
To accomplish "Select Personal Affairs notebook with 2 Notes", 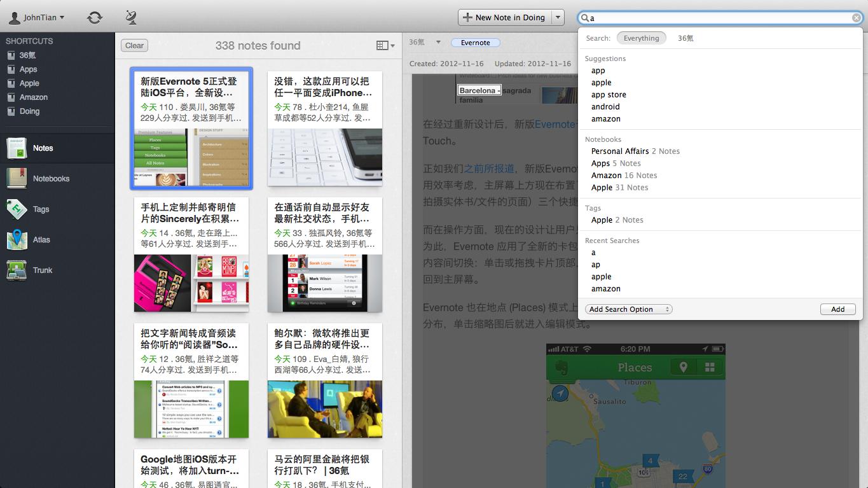I will 635,151.
